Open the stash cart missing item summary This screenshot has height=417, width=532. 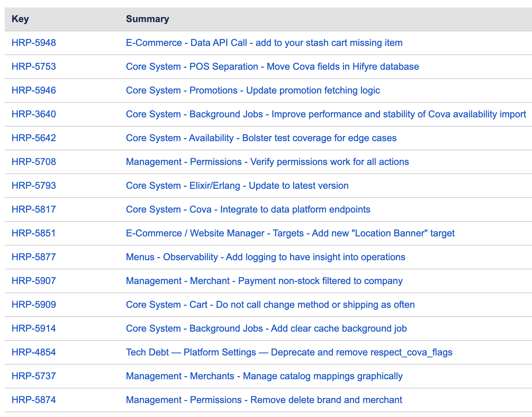click(264, 43)
